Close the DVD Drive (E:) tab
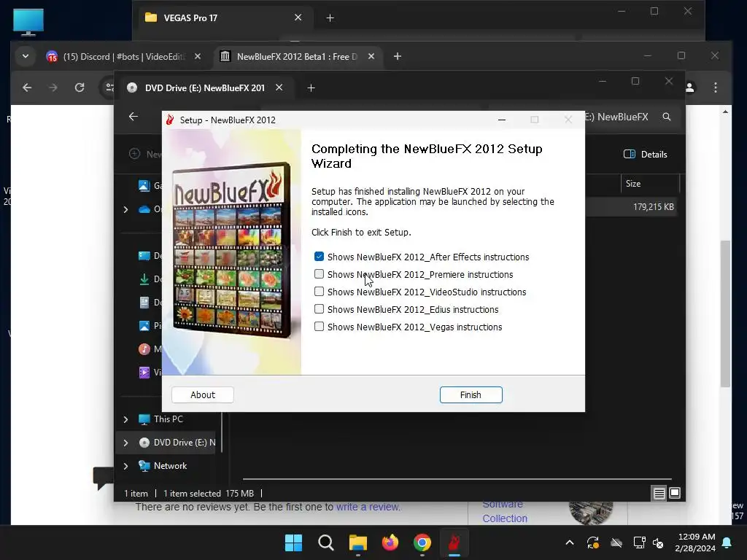 coord(279,87)
